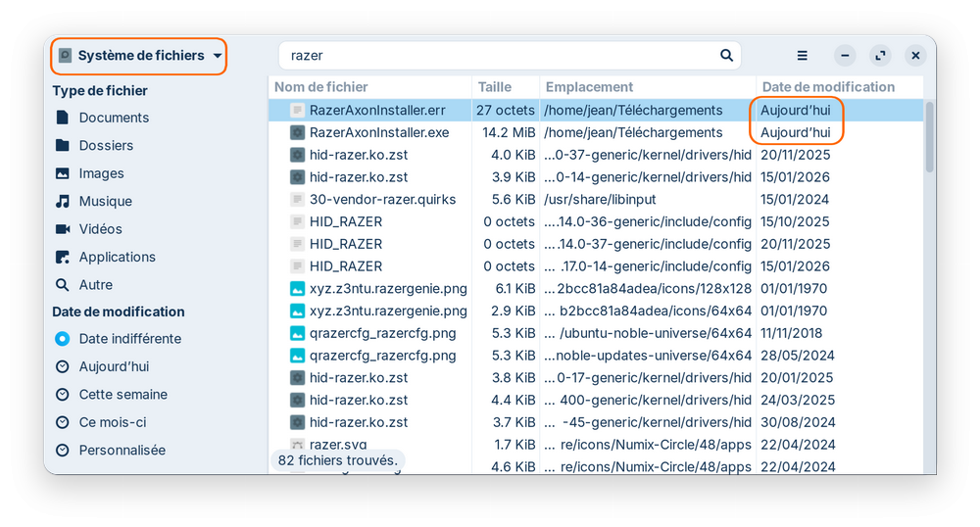The image size is (980, 527).
Task: Click the magnifier search icon in search field
Action: click(726, 56)
